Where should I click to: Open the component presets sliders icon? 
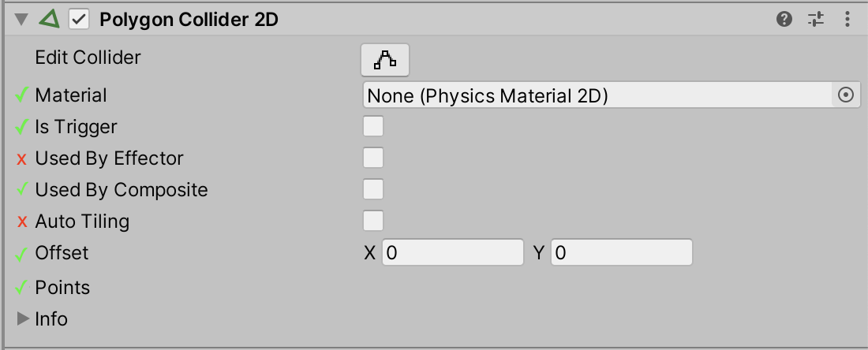tap(816, 20)
